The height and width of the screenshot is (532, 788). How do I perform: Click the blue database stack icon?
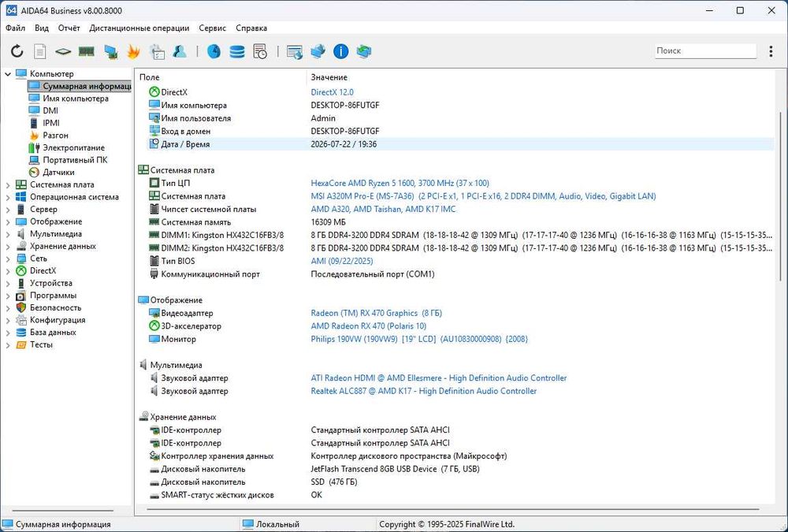pyautogui.click(x=236, y=51)
